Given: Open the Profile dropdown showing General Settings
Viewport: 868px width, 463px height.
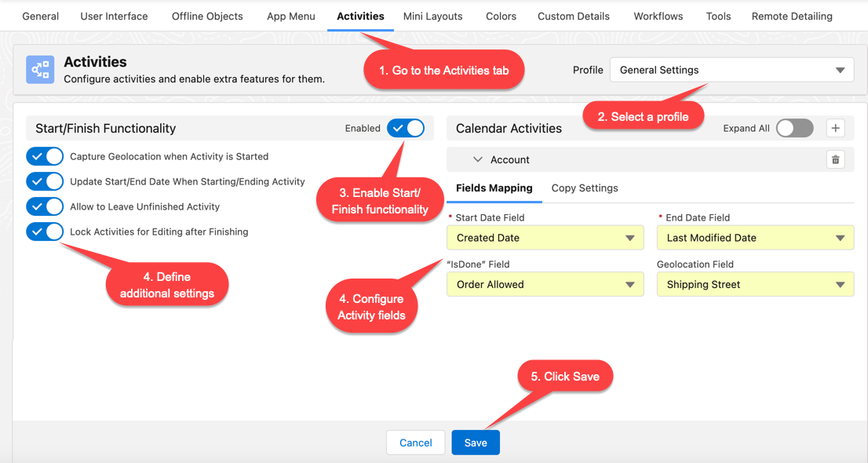Looking at the screenshot, I should point(731,69).
